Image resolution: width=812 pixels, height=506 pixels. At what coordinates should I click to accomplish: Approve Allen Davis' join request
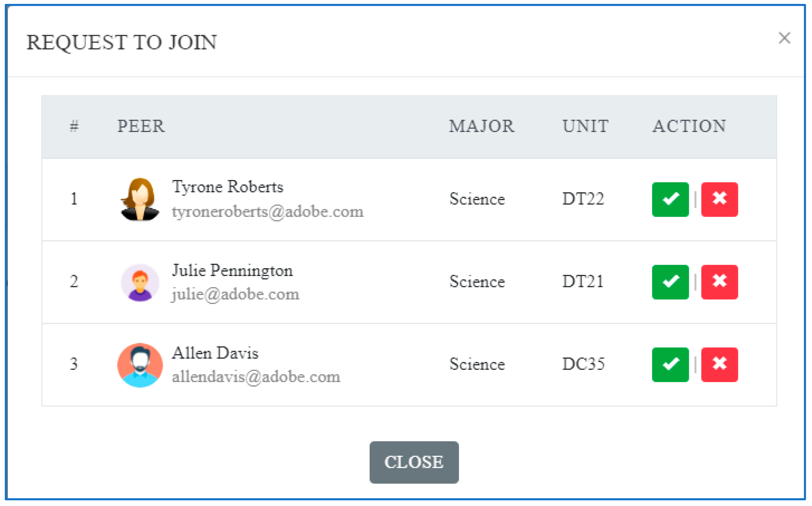pos(670,364)
